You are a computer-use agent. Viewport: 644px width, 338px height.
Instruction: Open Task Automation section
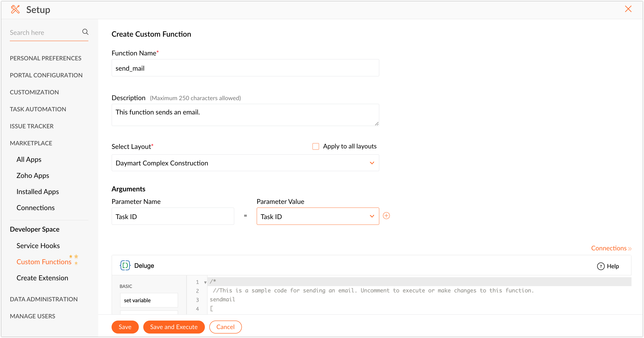pyautogui.click(x=38, y=109)
